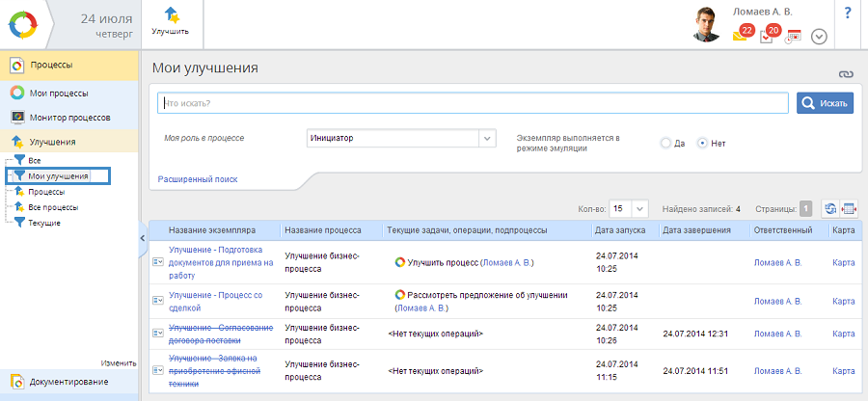Open messages envelope icon with 22 badge

coord(742,35)
